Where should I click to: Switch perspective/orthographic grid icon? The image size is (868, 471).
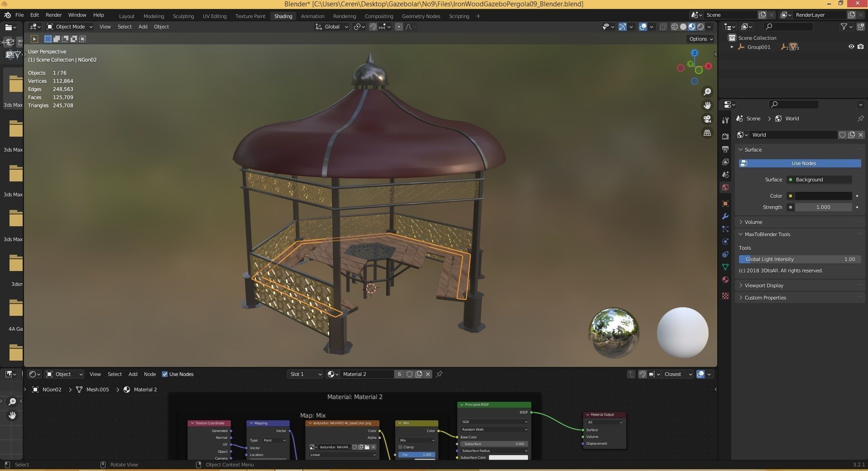coord(707,133)
